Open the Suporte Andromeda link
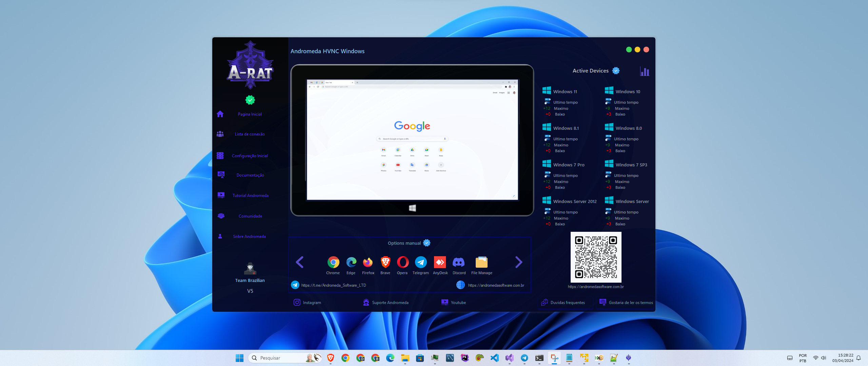The height and width of the screenshot is (366, 868). click(x=390, y=303)
